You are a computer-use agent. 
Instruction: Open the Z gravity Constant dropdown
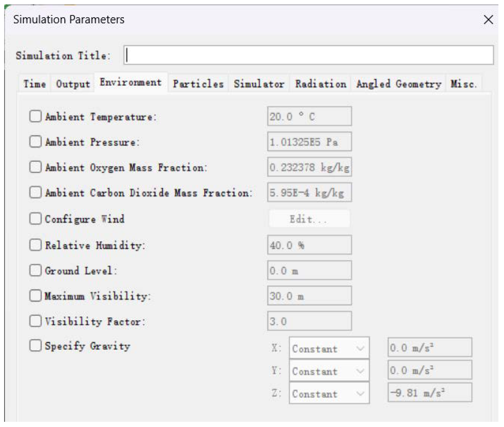point(329,393)
